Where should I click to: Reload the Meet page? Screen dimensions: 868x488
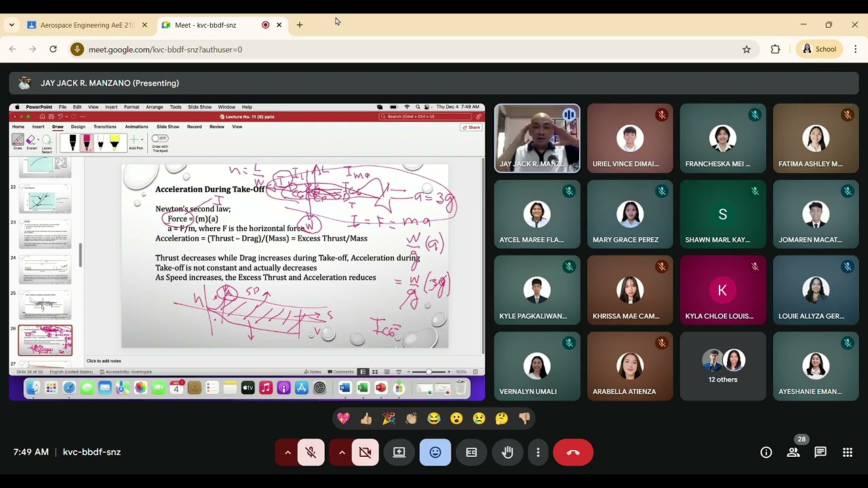53,49
